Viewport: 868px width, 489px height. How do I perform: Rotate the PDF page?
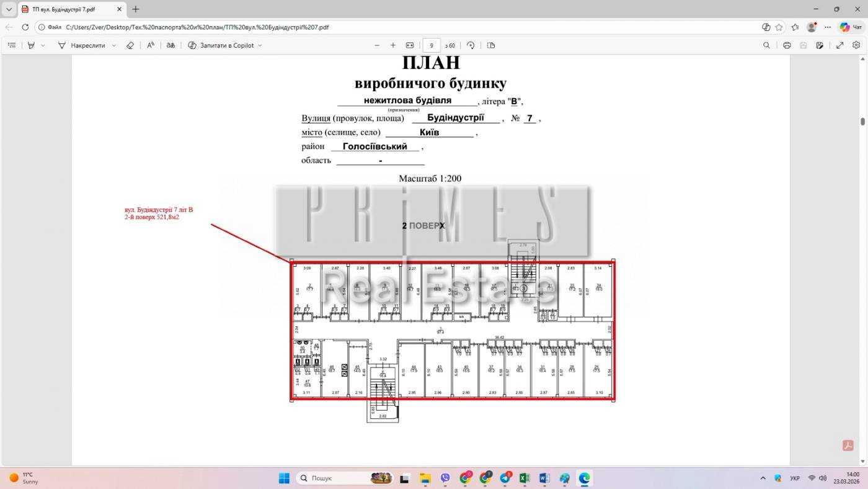[471, 45]
